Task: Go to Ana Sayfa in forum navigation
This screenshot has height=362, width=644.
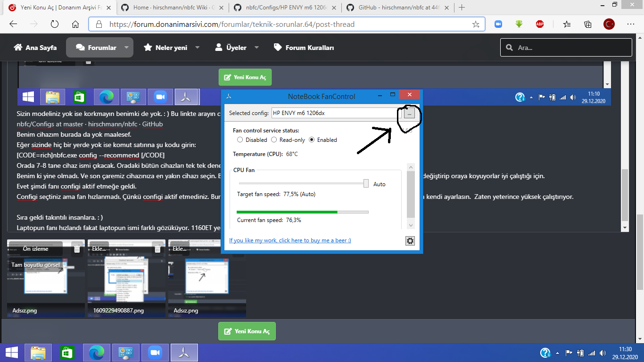Action: point(35,48)
